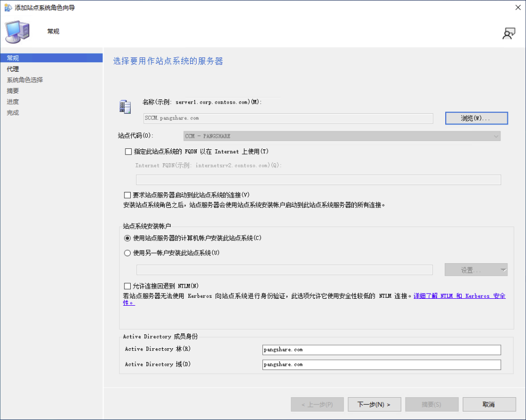
Task: Click the wizard title bar icon
Action: pos(8,7)
